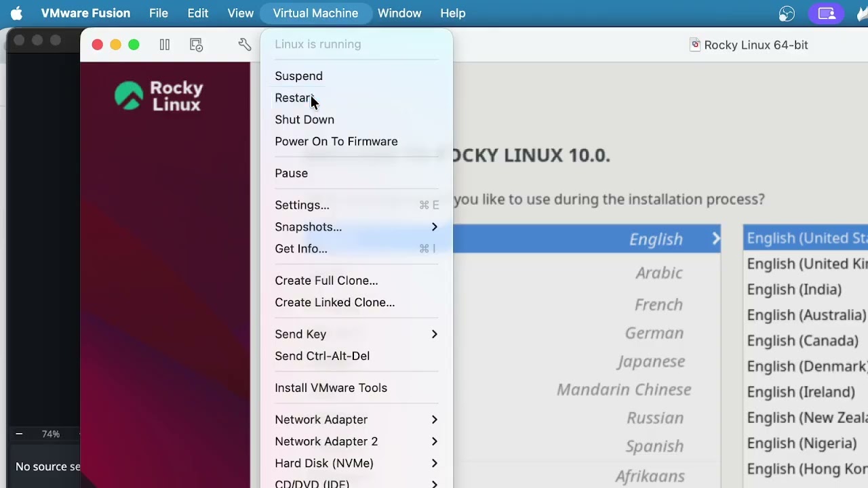Image resolution: width=868 pixels, height=488 pixels.
Task: Choose Send Ctrl-Alt-Del
Action: coord(357,355)
